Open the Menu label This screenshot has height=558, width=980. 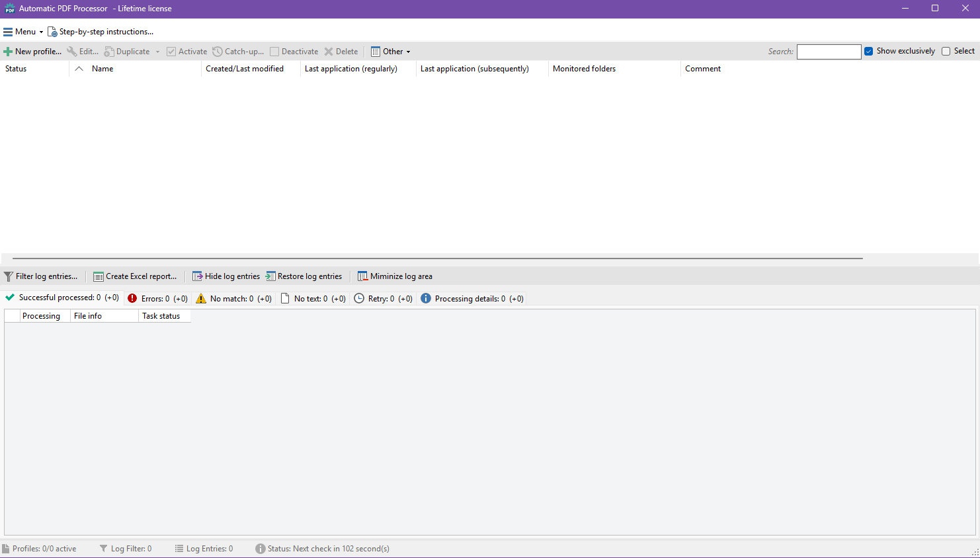tap(26, 32)
